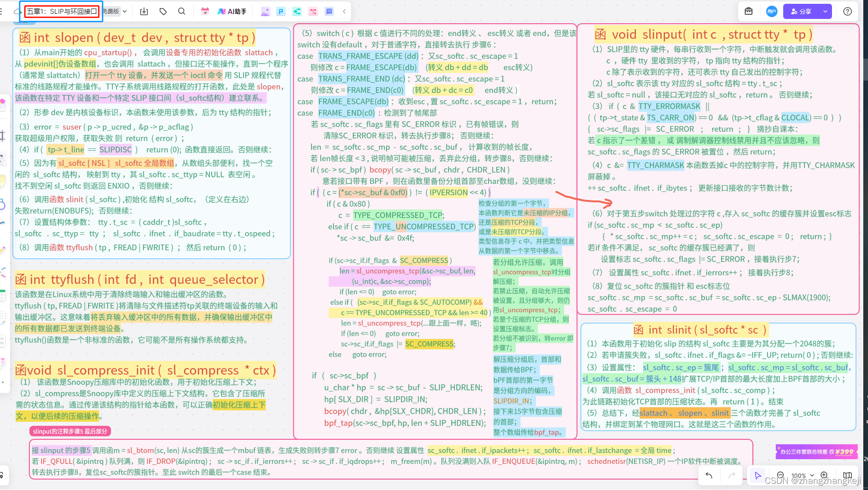The image size is (868, 490).
Task: Zoom out with the minus magnifier
Action: (780, 475)
